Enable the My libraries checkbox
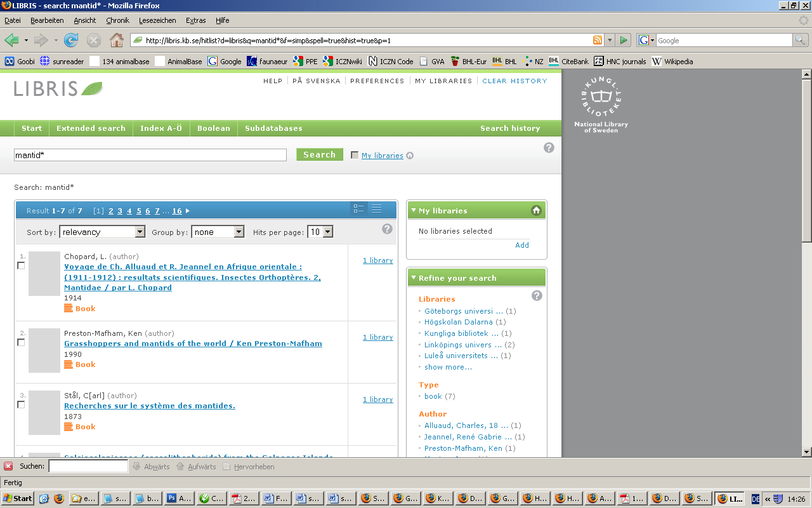The width and height of the screenshot is (812, 508). pos(355,155)
